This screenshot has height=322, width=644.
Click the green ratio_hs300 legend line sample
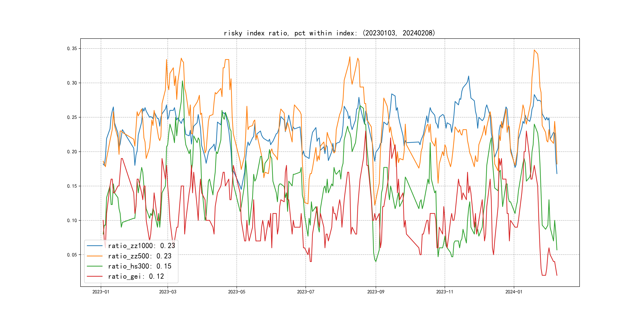point(94,266)
